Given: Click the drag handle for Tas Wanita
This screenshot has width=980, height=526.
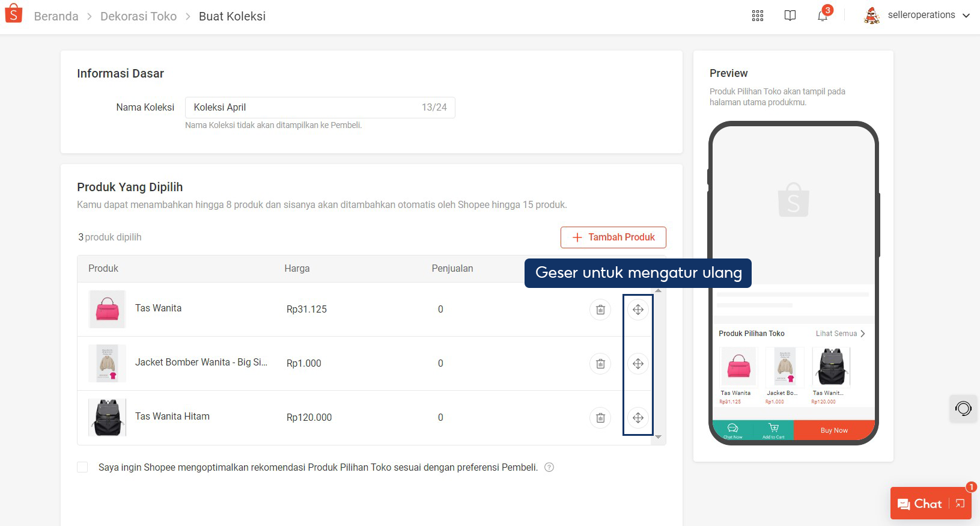Looking at the screenshot, I should pyautogui.click(x=638, y=310).
